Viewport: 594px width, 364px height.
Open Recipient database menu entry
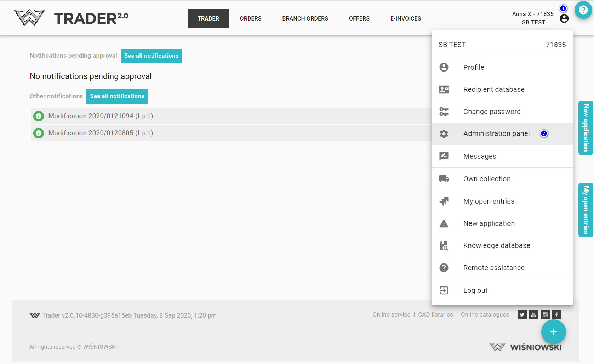tap(493, 89)
